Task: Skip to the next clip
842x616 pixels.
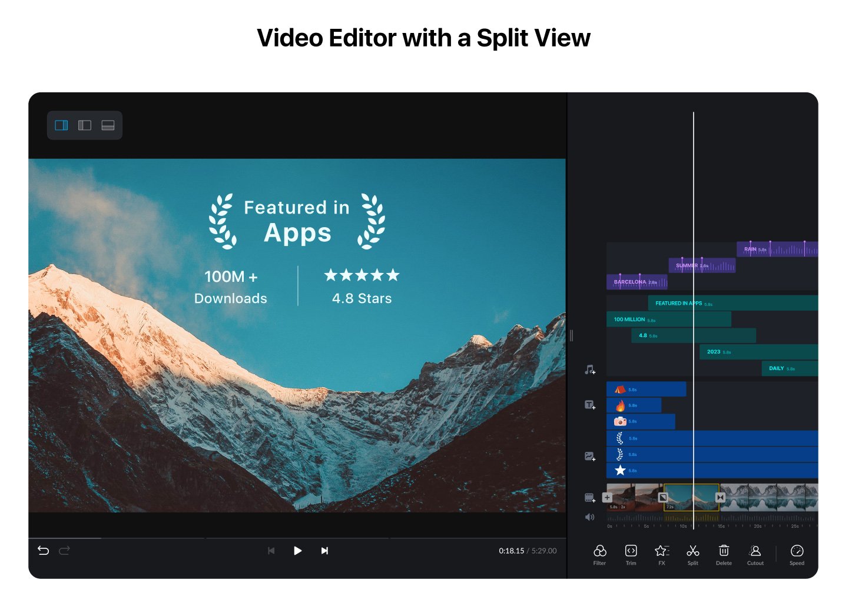Action: [x=324, y=551]
